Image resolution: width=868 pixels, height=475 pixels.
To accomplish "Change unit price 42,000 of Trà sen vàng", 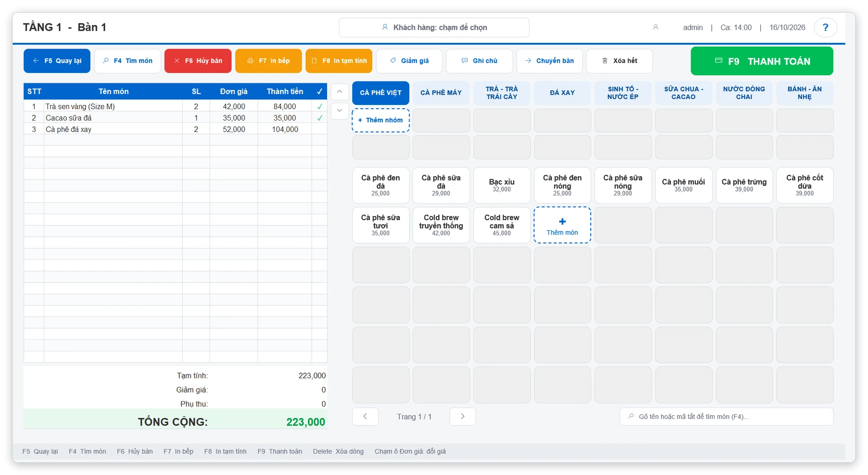I will click(234, 106).
